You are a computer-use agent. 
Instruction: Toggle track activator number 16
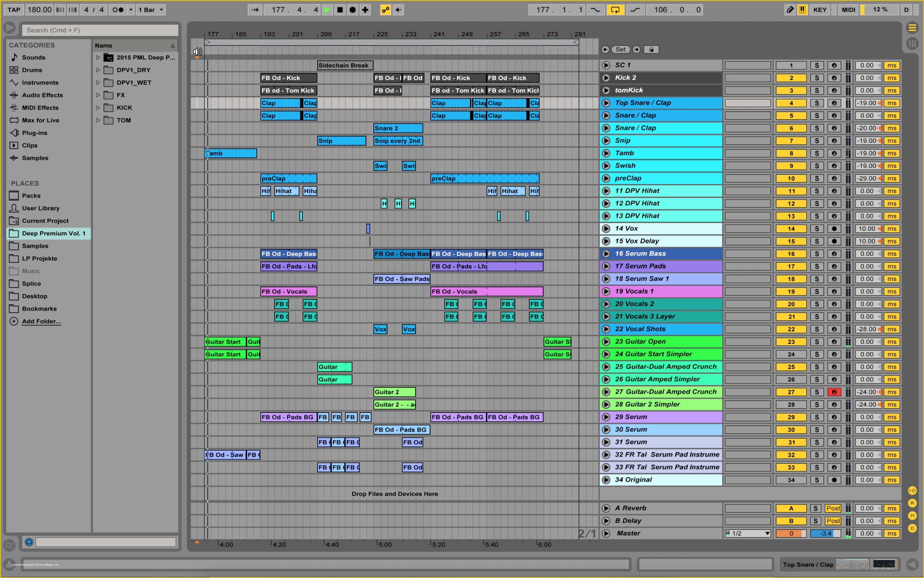tap(791, 254)
